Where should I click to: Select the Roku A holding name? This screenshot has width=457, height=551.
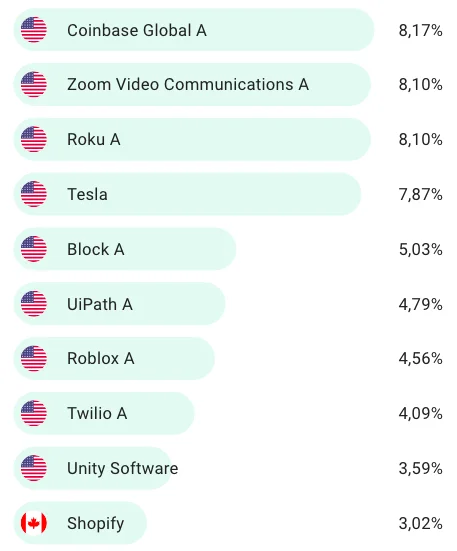pos(94,140)
